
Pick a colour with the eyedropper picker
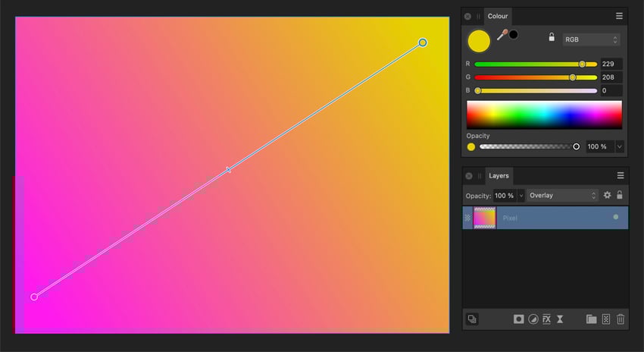pos(502,35)
